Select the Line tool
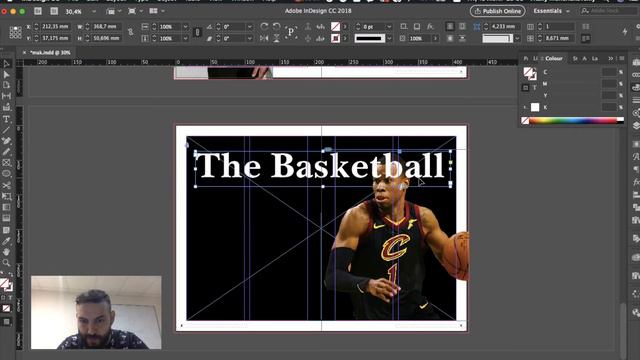 (6, 130)
